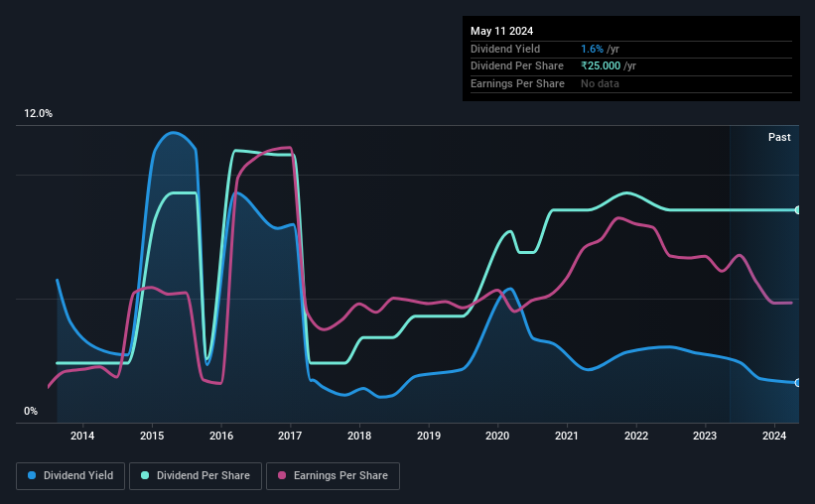Select the 2020 x-axis label
815x504 pixels.
pyautogui.click(x=497, y=436)
